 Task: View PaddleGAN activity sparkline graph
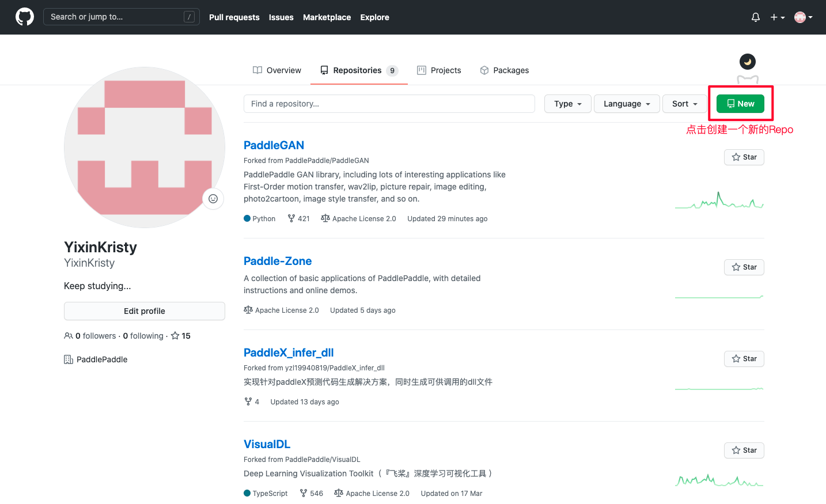(x=719, y=200)
